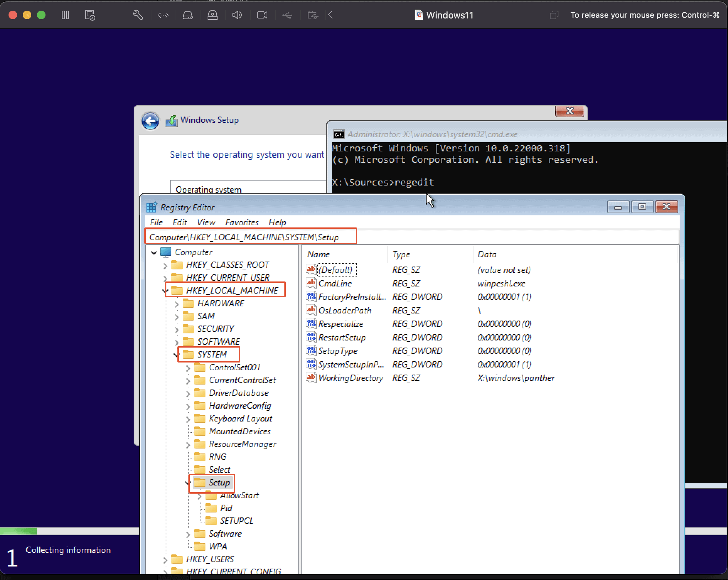The width and height of the screenshot is (728, 580).
Task: Click the Windows Setup back arrow
Action: [150, 121]
